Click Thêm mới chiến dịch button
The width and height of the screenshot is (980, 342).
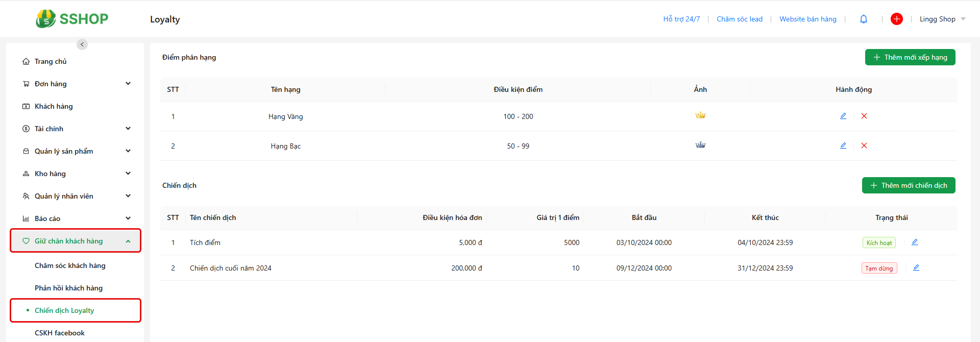click(909, 185)
